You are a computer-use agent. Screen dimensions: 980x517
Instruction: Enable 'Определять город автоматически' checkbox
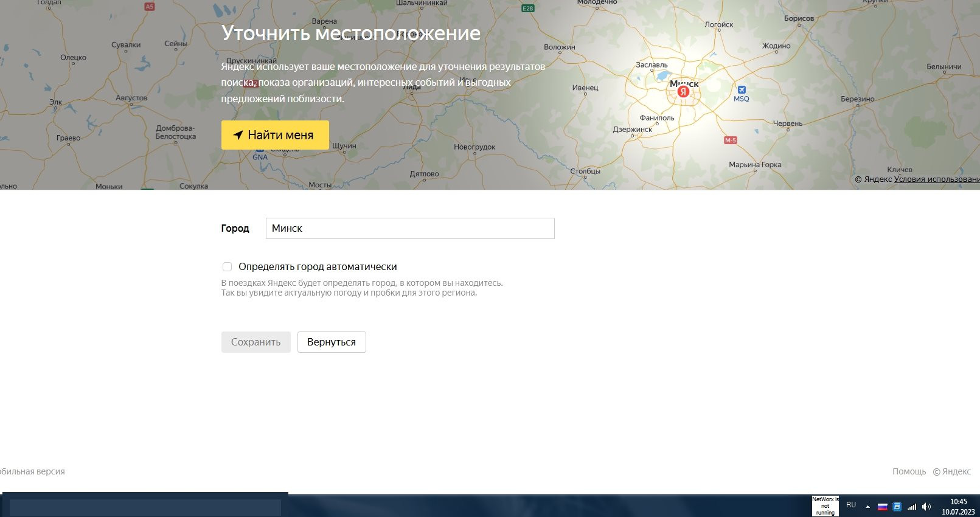coord(227,266)
